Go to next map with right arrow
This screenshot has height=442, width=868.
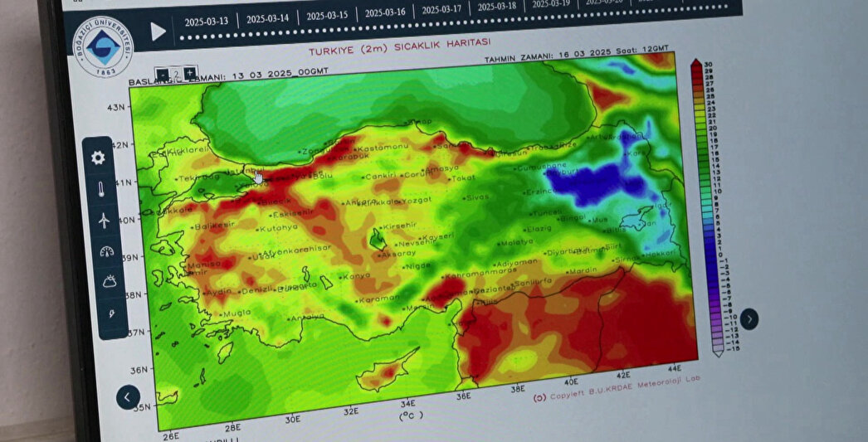[749, 319]
